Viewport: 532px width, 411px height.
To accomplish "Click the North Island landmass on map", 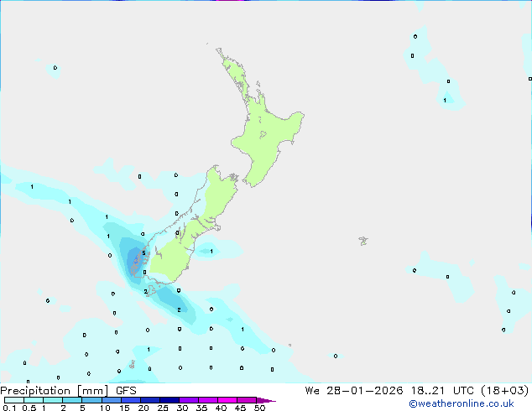I will [264, 136].
